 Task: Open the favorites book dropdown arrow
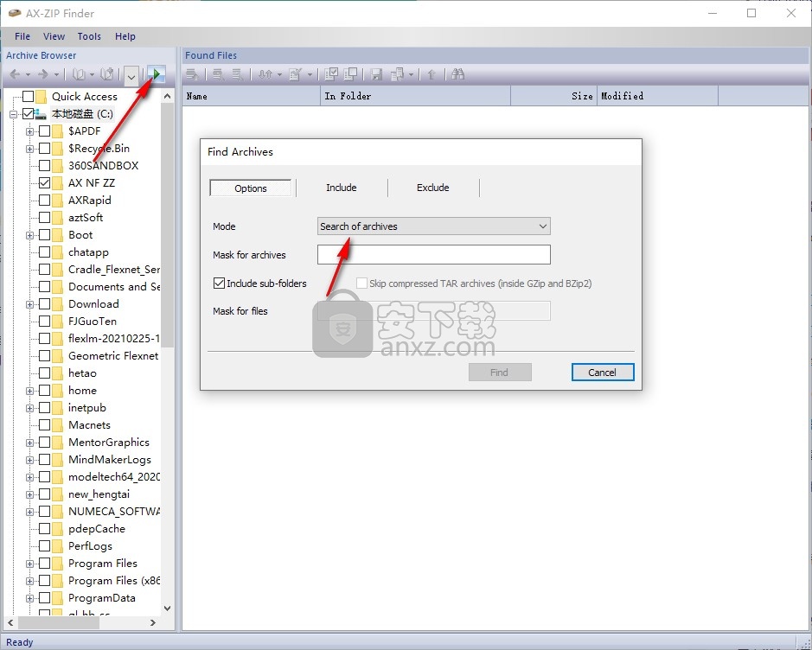click(92, 75)
